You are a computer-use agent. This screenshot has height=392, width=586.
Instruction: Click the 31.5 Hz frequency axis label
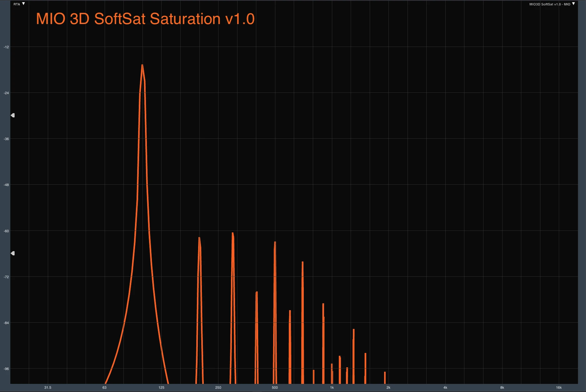[x=48, y=388]
